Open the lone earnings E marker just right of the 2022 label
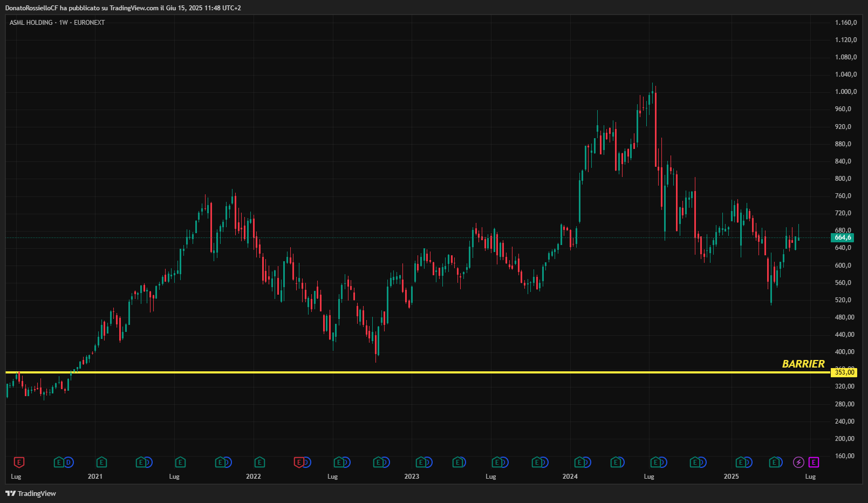 point(259,462)
